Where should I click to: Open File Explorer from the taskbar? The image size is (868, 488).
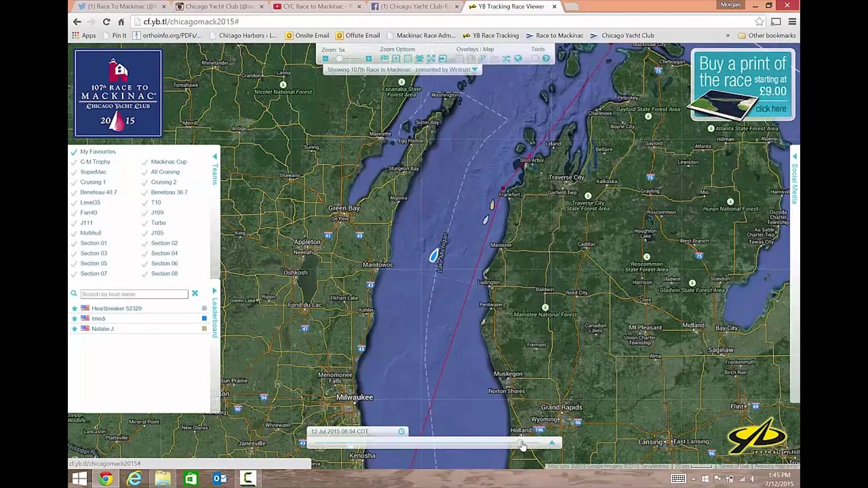coord(163,479)
